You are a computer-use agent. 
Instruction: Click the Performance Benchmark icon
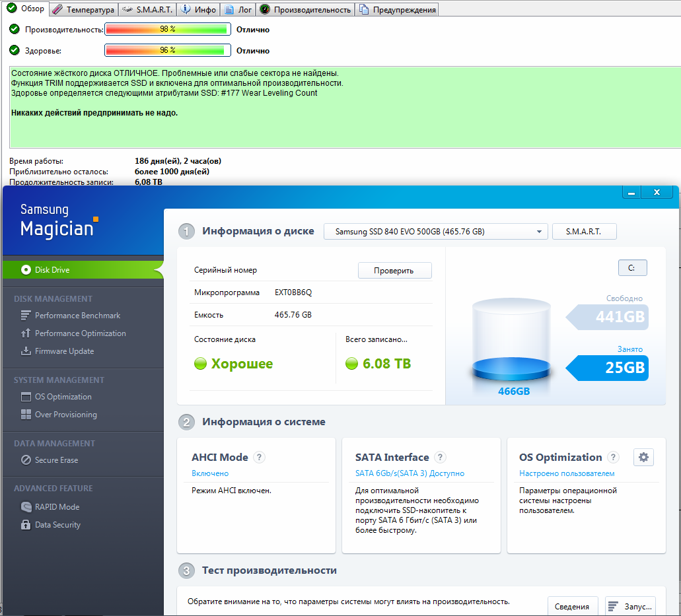pos(26,316)
